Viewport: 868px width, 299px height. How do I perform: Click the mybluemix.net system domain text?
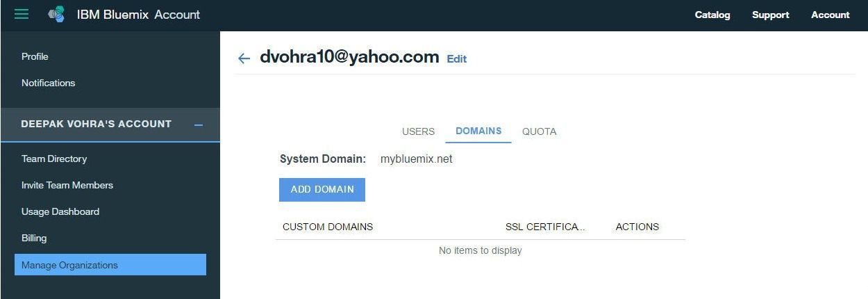coord(417,159)
